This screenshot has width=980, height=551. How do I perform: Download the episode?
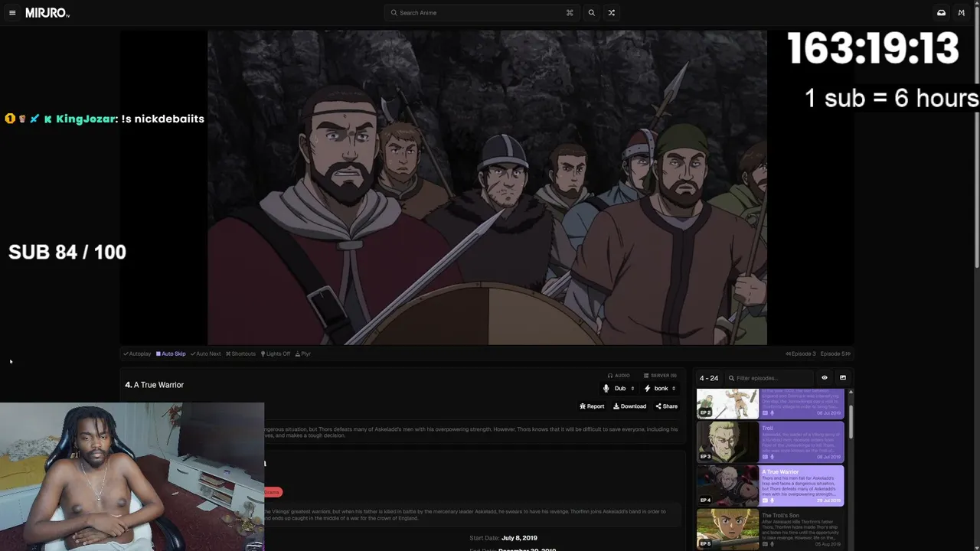629,406
